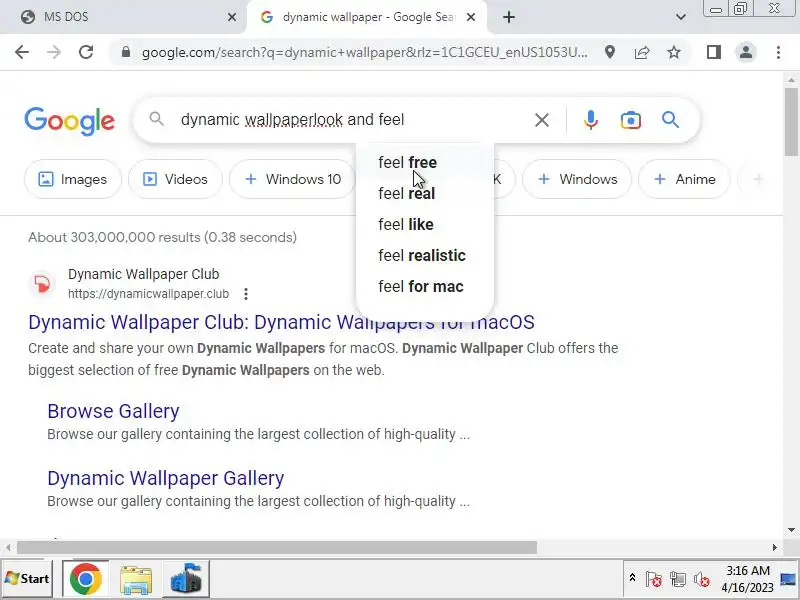This screenshot has height=600, width=800.
Task: Click the Show desktop icon
Action: tap(789, 579)
